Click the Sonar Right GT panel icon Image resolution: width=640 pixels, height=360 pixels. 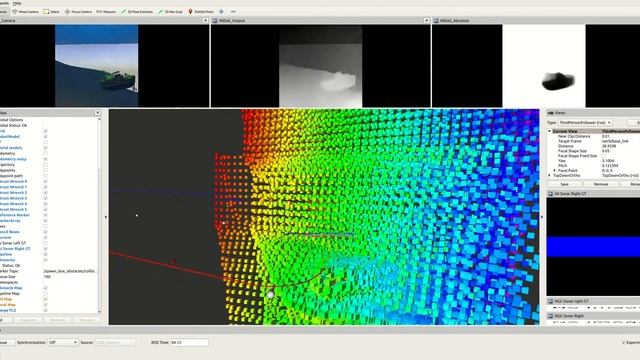point(550,194)
